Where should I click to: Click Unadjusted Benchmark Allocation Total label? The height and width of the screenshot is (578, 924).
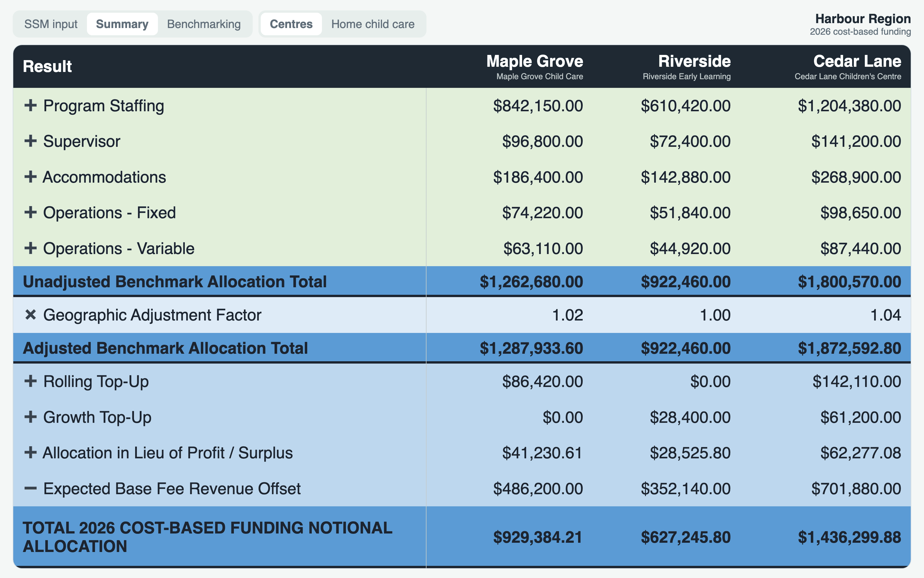pyautogui.click(x=175, y=282)
